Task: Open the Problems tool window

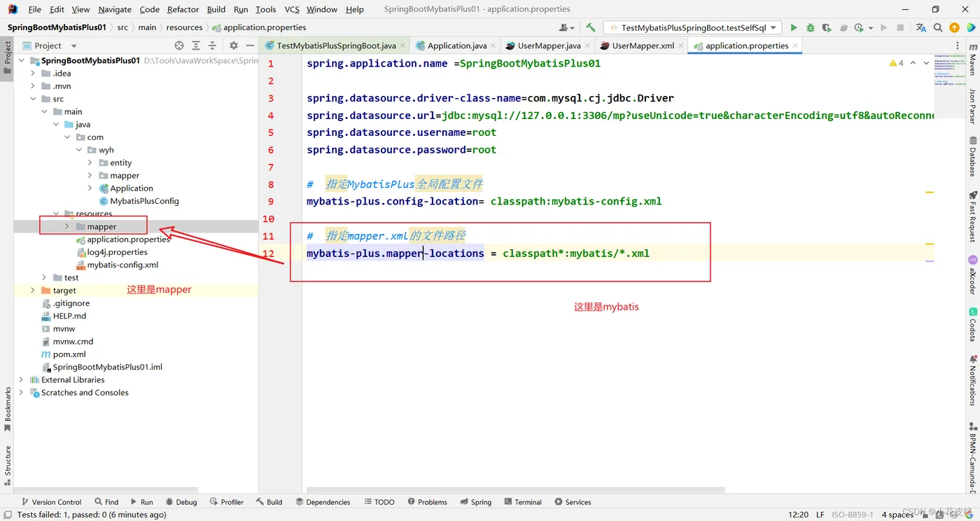Action: coord(427,502)
